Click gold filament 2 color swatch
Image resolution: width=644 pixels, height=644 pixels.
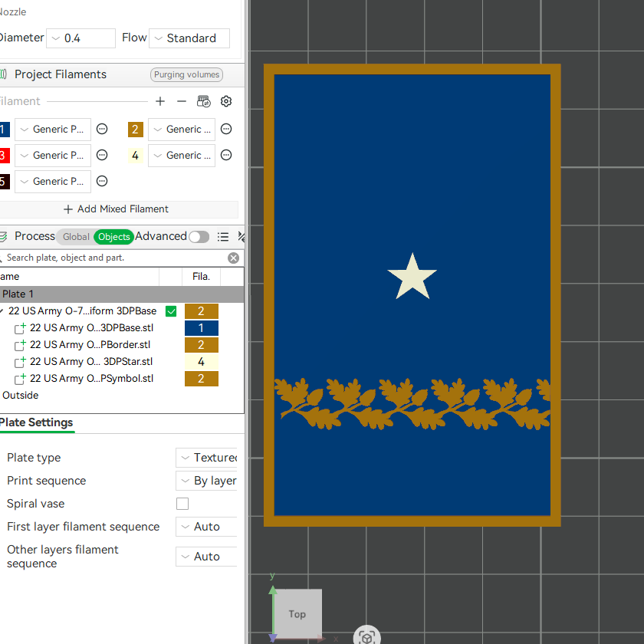(x=136, y=130)
